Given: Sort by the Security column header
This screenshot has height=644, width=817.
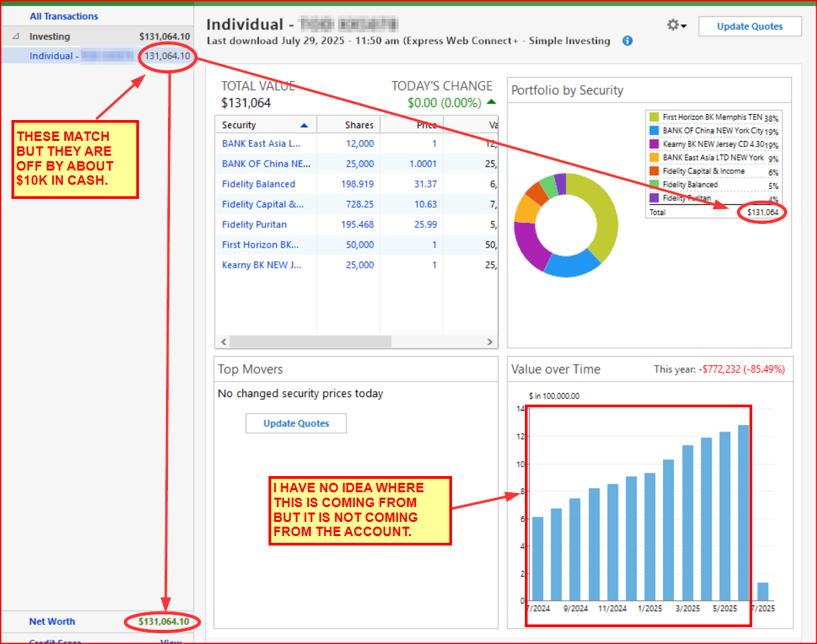Looking at the screenshot, I should (266, 125).
